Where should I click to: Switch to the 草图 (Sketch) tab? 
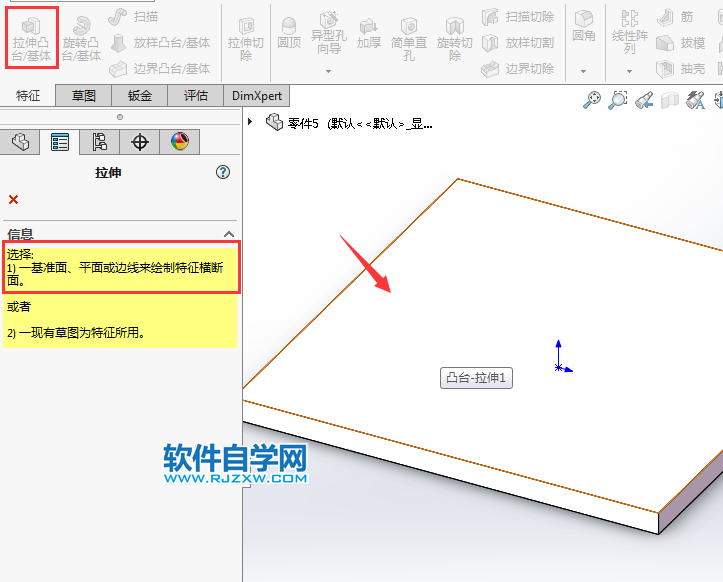pos(83,95)
